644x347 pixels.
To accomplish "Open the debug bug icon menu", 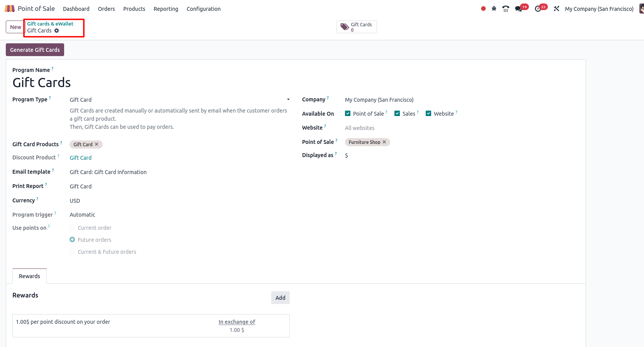I will click(494, 9).
